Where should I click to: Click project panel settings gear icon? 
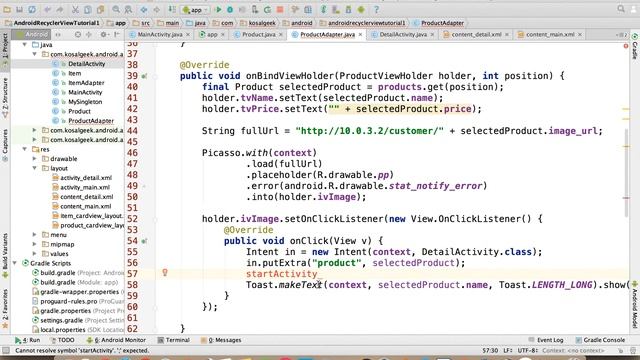pos(104,35)
